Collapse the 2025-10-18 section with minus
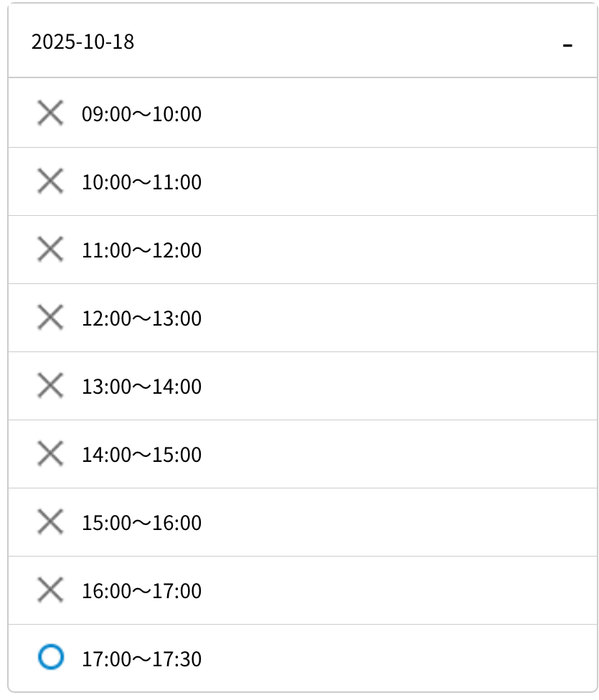Image resolution: width=599 pixels, height=700 pixels. coord(567,45)
